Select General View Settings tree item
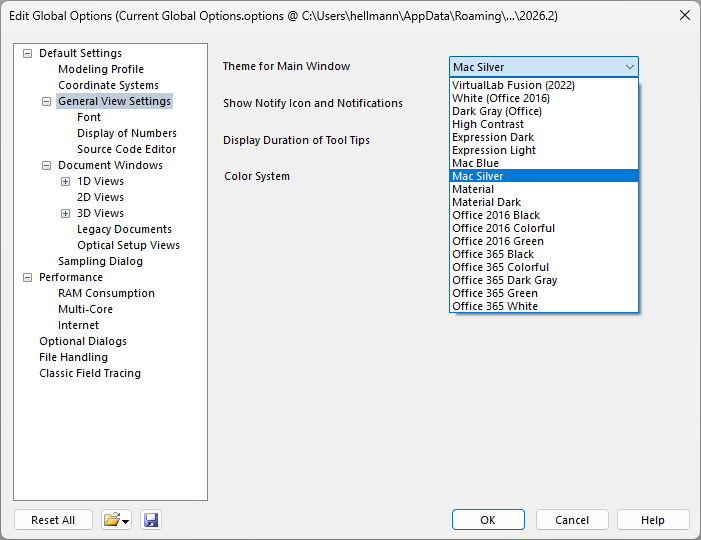 [114, 101]
